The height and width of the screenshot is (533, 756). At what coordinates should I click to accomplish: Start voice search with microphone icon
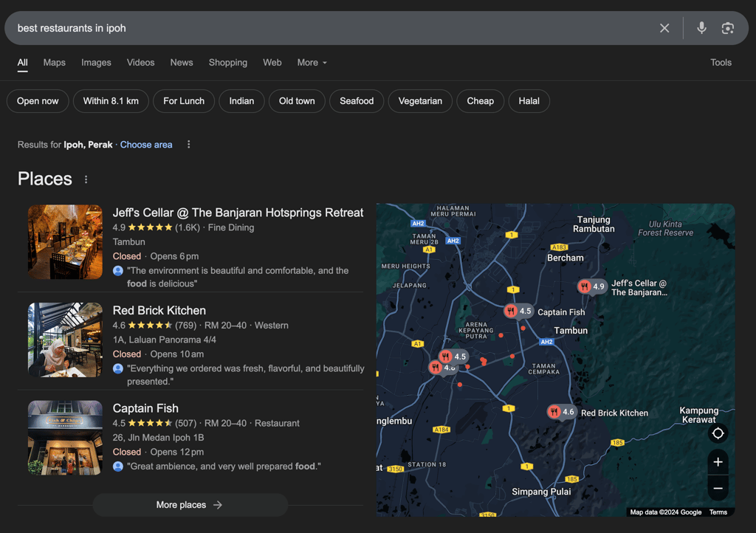click(x=701, y=28)
